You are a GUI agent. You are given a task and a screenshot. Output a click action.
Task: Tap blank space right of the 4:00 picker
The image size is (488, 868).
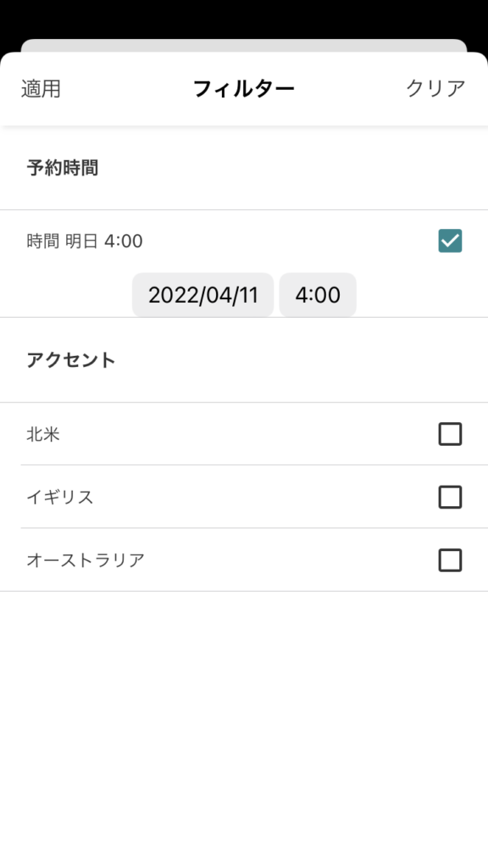(x=422, y=295)
